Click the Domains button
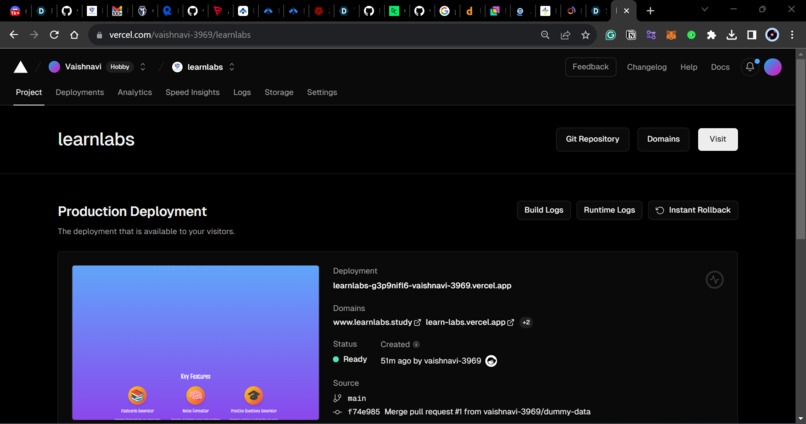Viewport: 806px width, 424px height. point(663,139)
